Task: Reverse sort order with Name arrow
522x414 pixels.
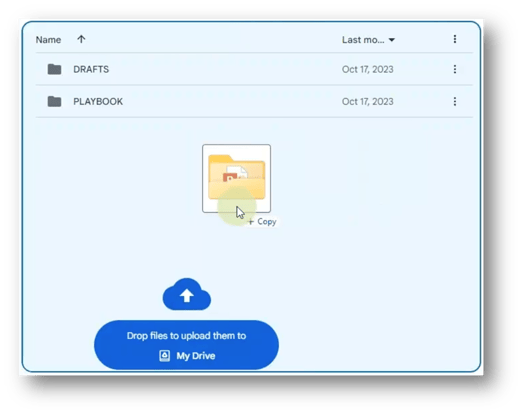Action: pos(81,39)
